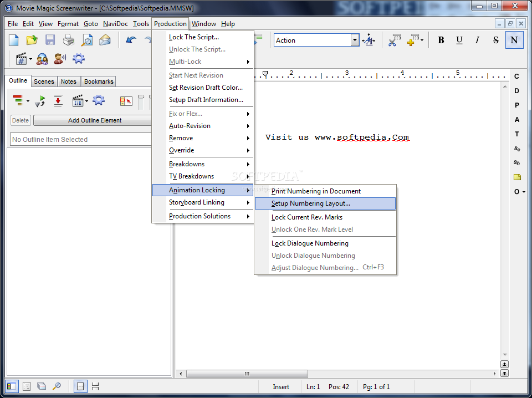Choose Setup Draft Information...
The width and height of the screenshot is (532, 398).
(x=203, y=100)
